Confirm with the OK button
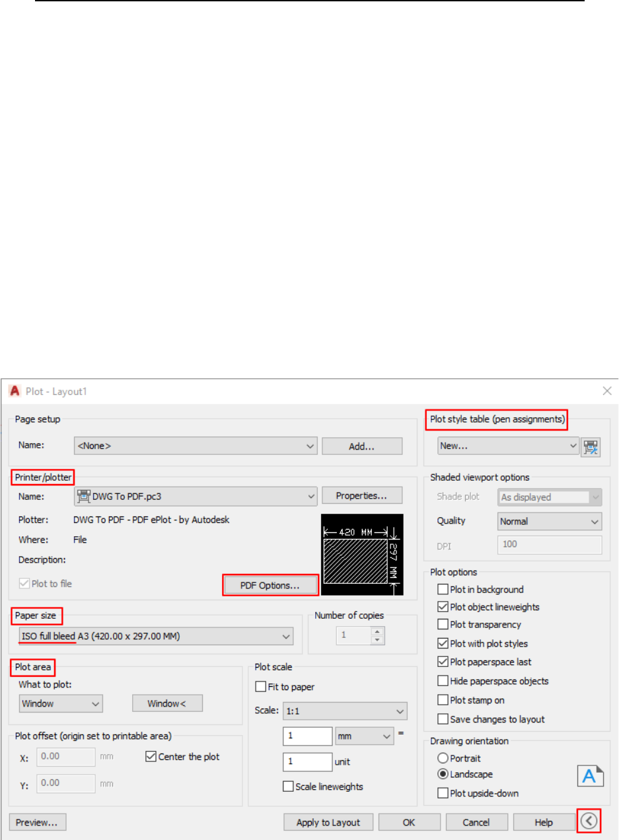The image size is (619, 840). click(x=409, y=822)
